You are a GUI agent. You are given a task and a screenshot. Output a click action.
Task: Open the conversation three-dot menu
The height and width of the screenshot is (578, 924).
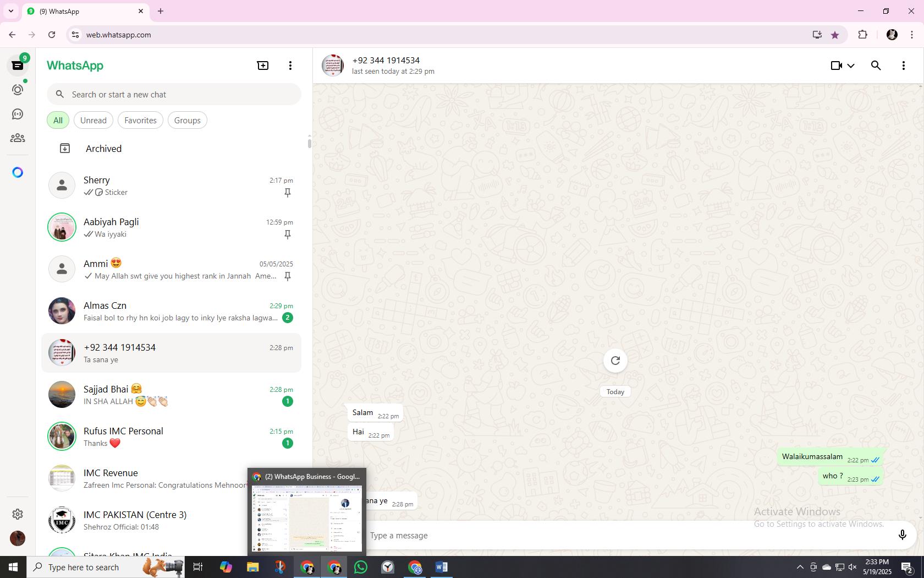pos(904,66)
